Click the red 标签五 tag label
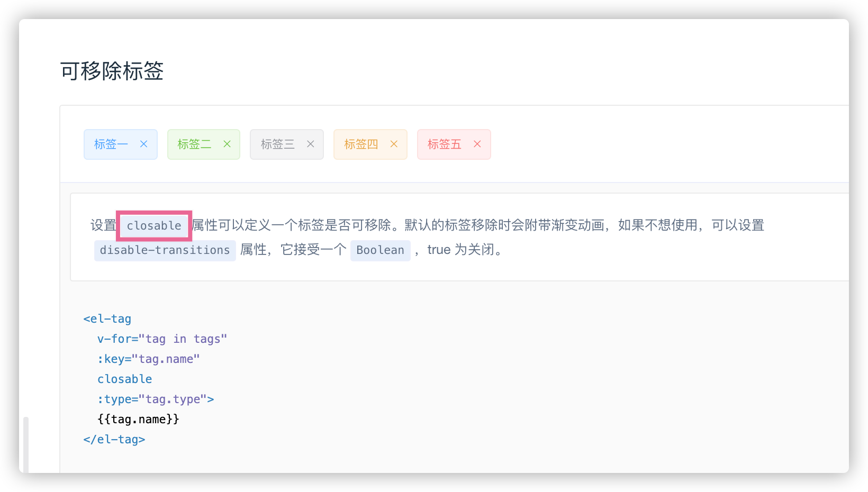 pyautogui.click(x=445, y=144)
